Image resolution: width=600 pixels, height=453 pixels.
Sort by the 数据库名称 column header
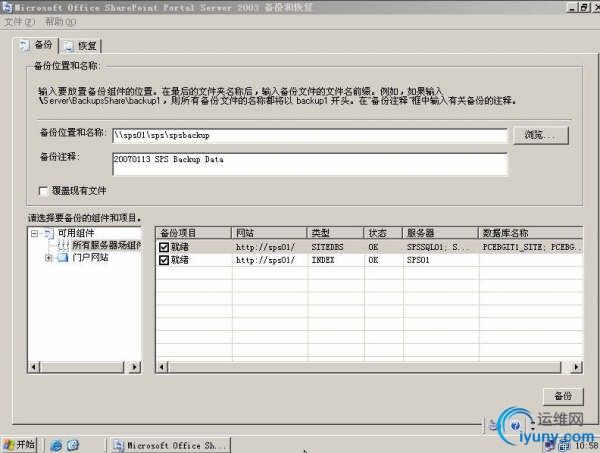(531, 233)
